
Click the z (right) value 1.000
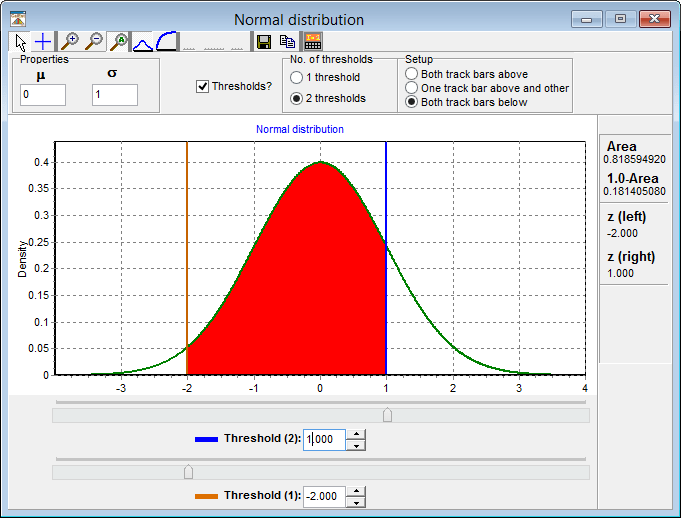click(621, 273)
